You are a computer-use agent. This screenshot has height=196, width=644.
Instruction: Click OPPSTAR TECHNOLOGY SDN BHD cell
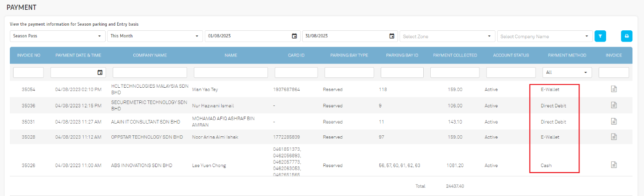coord(147,137)
